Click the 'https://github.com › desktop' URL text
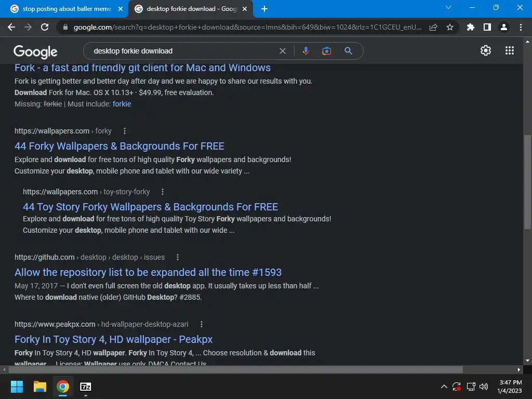This screenshot has width=532, height=399. (x=89, y=257)
